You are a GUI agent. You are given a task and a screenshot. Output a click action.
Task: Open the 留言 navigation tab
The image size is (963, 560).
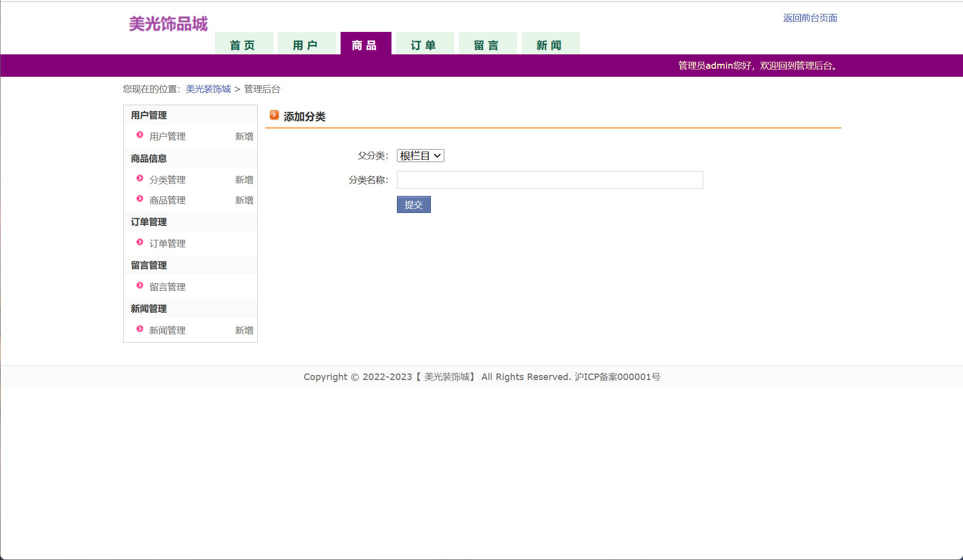pyautogui.click(x=487, y=45)
